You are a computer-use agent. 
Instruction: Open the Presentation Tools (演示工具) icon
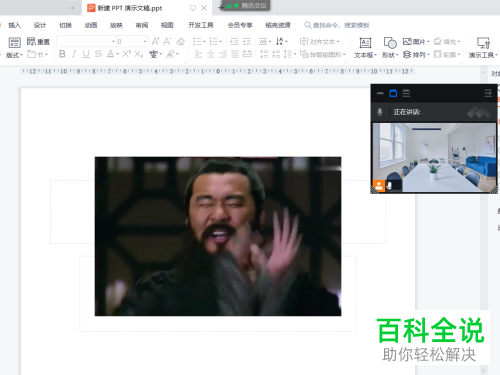click(483, 43)
